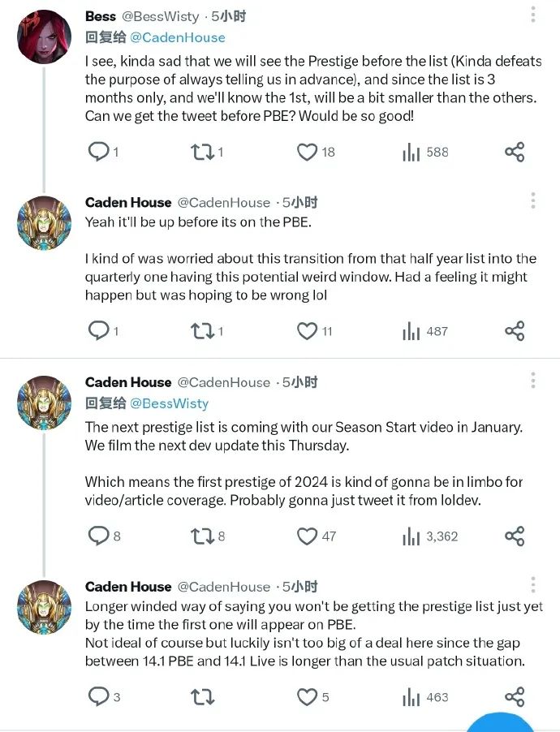560x732 pixels.
Task: Like Bess's tweet with 18 likes
Action: [307, 152]
